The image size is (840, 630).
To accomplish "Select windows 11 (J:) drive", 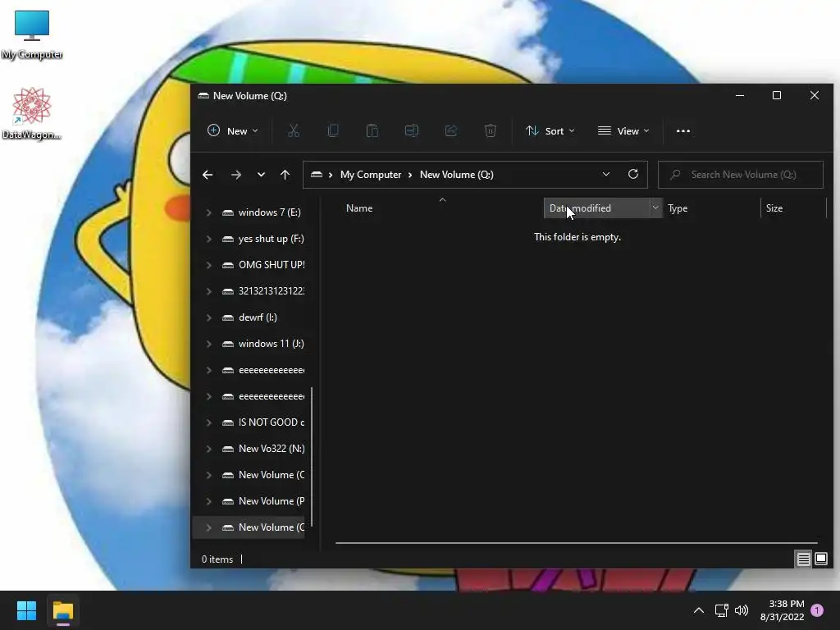I will point(263,344).
